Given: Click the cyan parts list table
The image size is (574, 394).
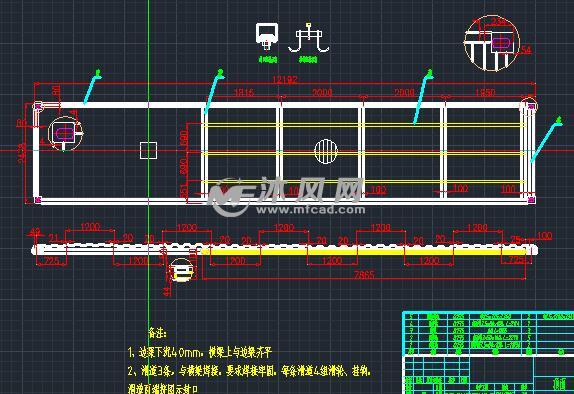Looking at the screenshot, I should tap(488, 334).
